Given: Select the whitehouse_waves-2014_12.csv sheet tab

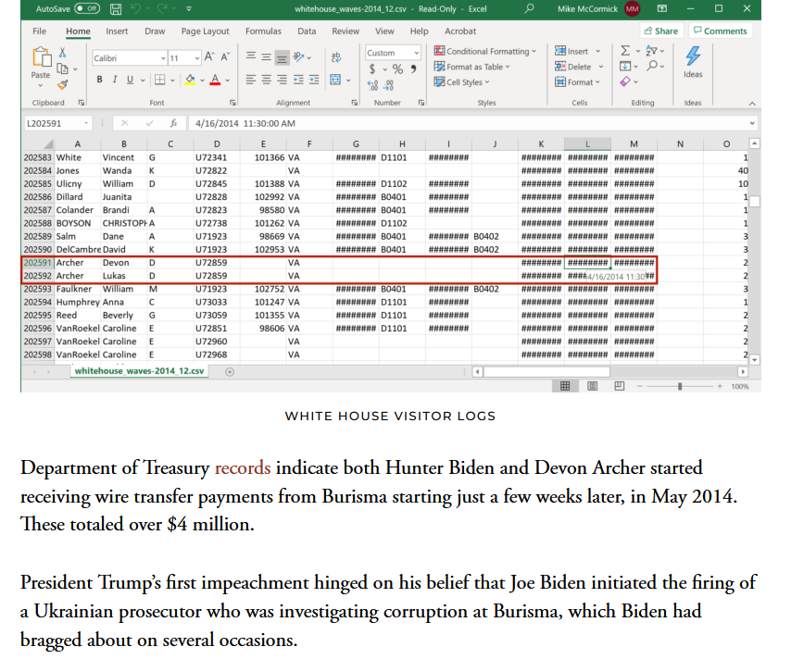Looking at the screenshot, I should [139, 371].
